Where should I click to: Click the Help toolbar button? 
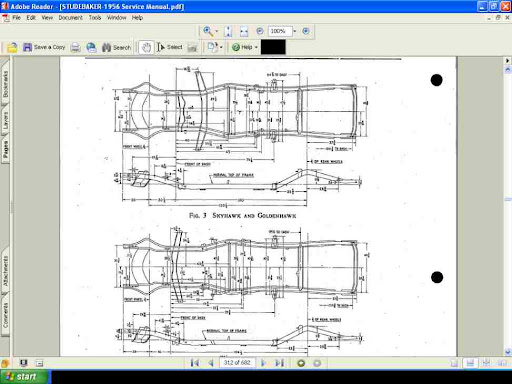click(242, 47)
